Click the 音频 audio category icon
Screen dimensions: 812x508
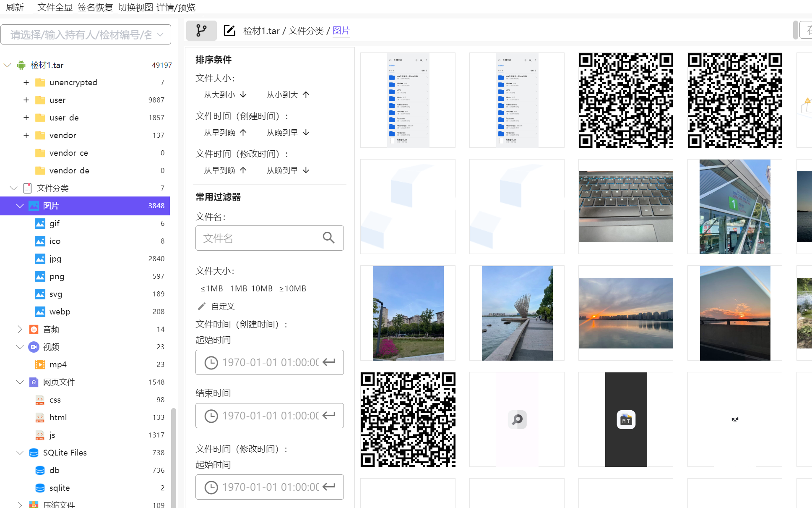click(34, 329)
